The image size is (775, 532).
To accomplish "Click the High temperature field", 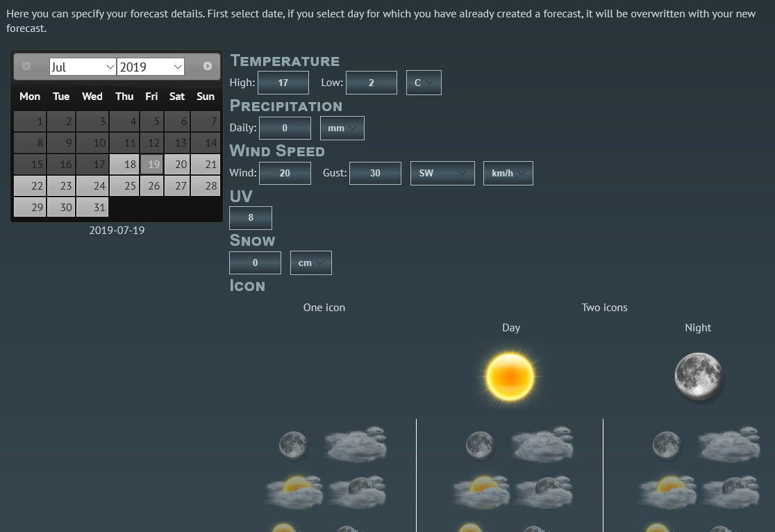I will click(283, 83).
